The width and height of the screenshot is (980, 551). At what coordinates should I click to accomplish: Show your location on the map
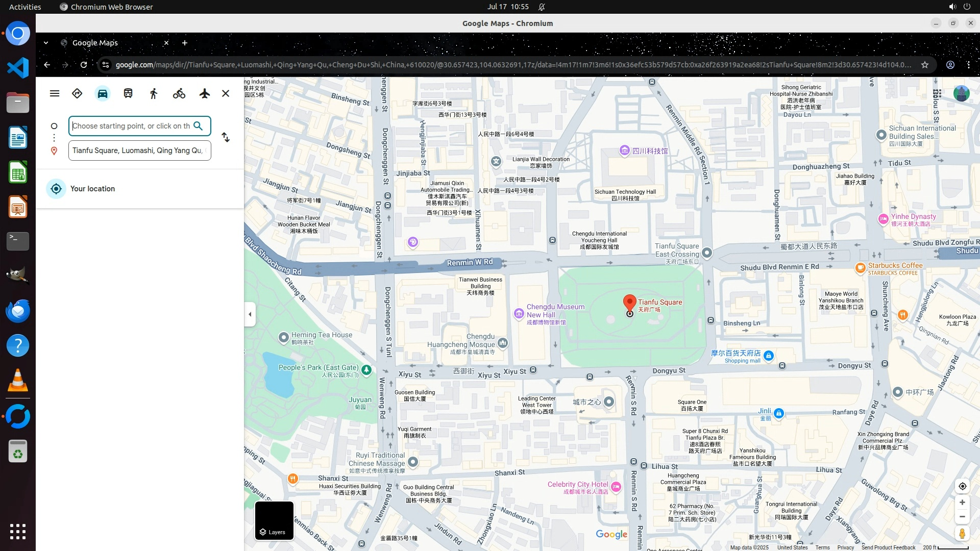[962, 486]
